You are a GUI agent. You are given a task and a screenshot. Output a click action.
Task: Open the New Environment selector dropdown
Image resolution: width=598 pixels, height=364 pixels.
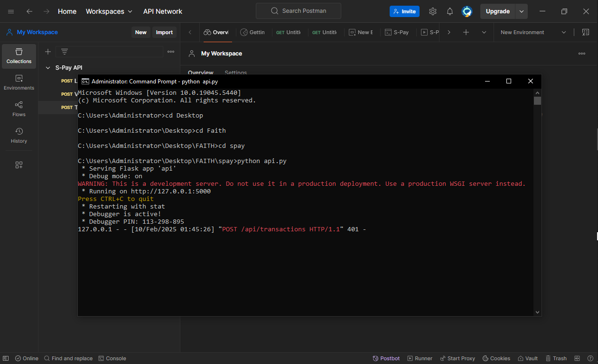[x=533, y=32]
